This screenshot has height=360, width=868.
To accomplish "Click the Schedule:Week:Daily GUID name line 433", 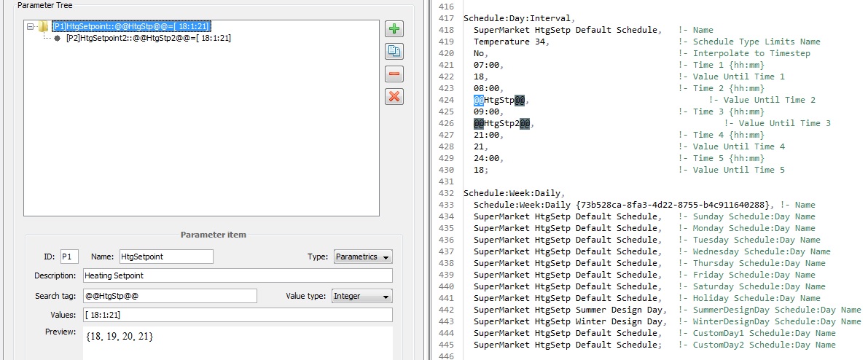I will (x=622, y=205).
